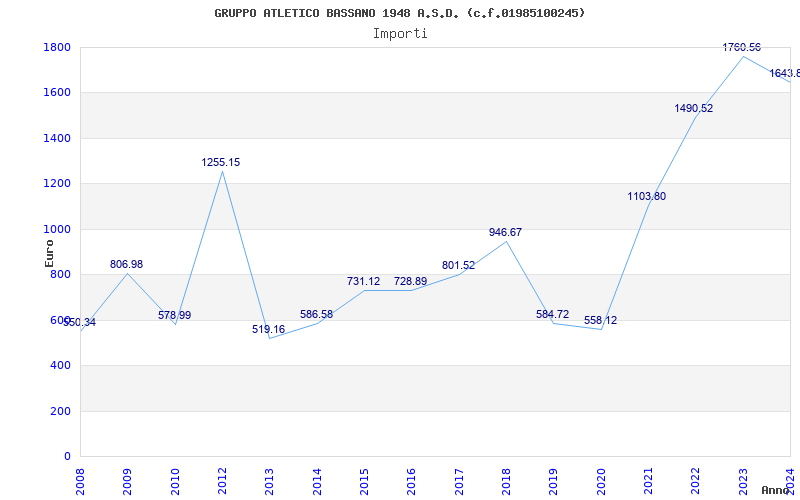Select the 586.58 data label
The image size is (800, 500).
316,314
